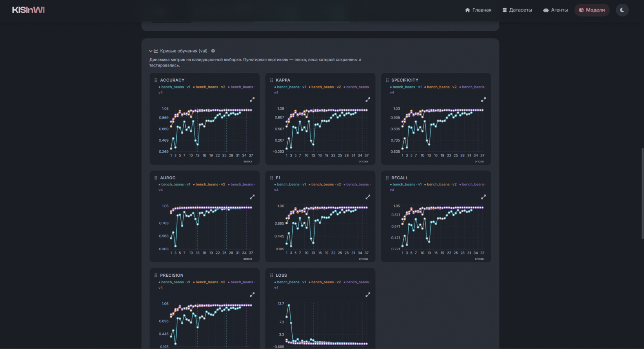
Task: Expand the ACCURACY chart to fullscreen
Action: [252, 100]
